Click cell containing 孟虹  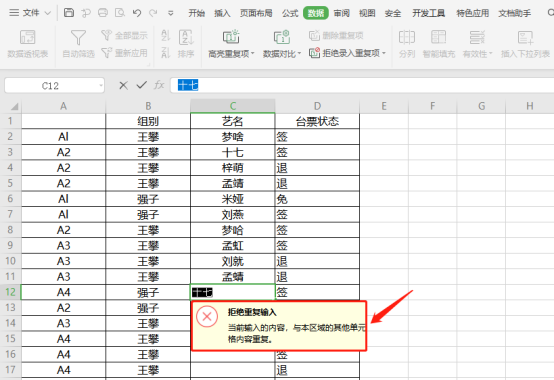[232, 245]
